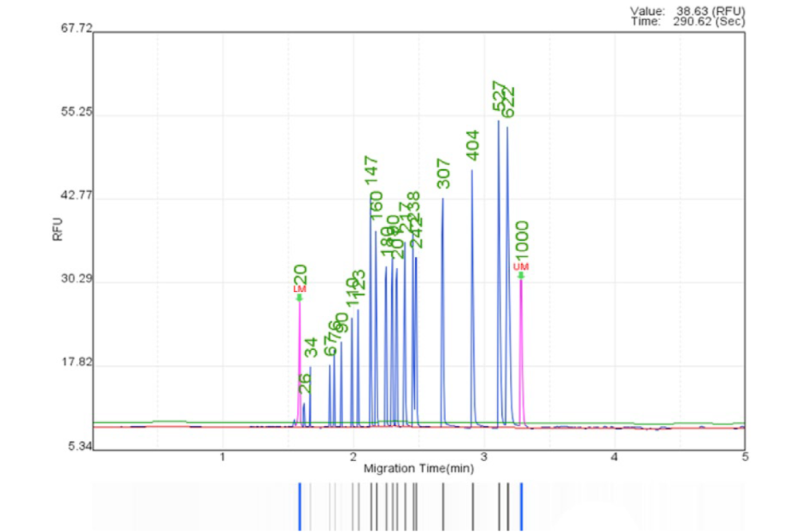Click the 527 peak label
This screenshot has height=532, width=798.
pos(499,96)
